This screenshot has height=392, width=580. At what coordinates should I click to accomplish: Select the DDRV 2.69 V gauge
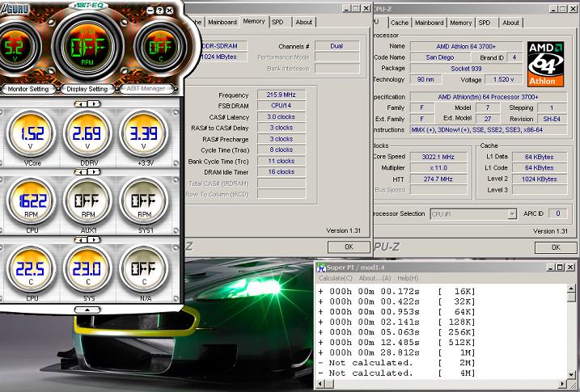click(87, 133)
